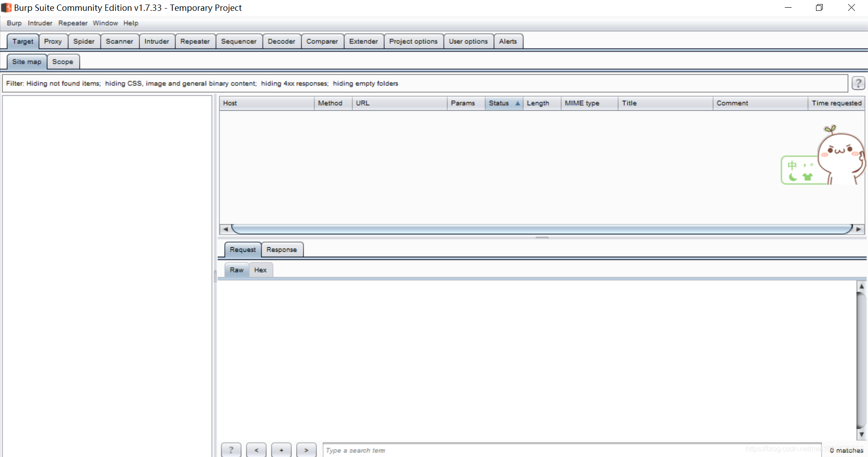Viewport: 868px width, 457px height.
Task: Switch to the Extender tab
Action: click(363, 41)
